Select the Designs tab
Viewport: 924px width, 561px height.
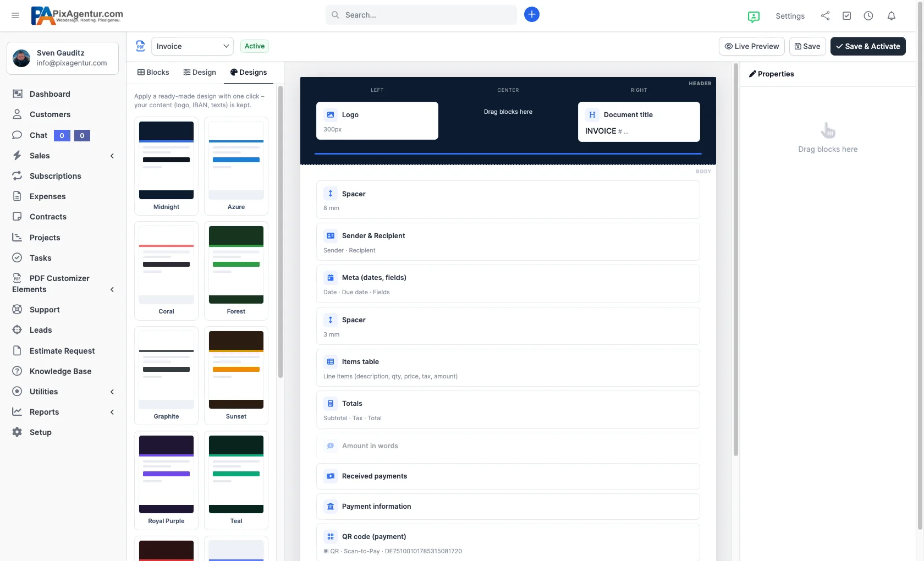249,73
